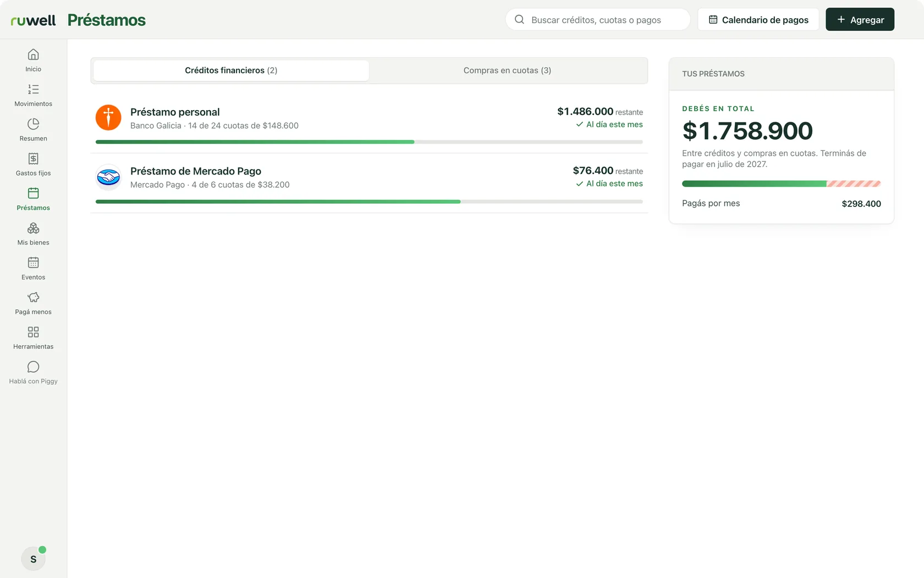The image size is (924, 578).
Task: Click total debt progress bar in Tus préstamos
Action: coord(782,184)
